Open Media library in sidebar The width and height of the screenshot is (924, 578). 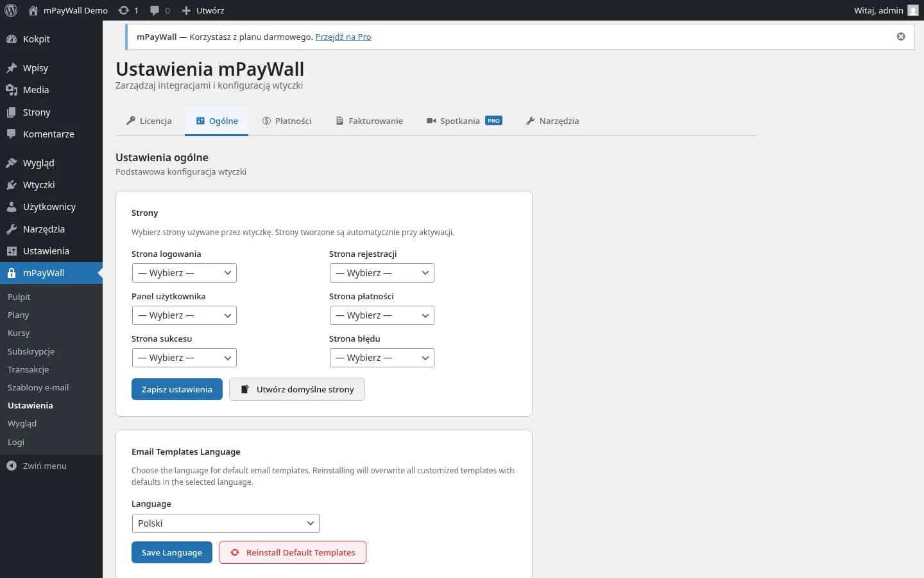click(36, 90)
